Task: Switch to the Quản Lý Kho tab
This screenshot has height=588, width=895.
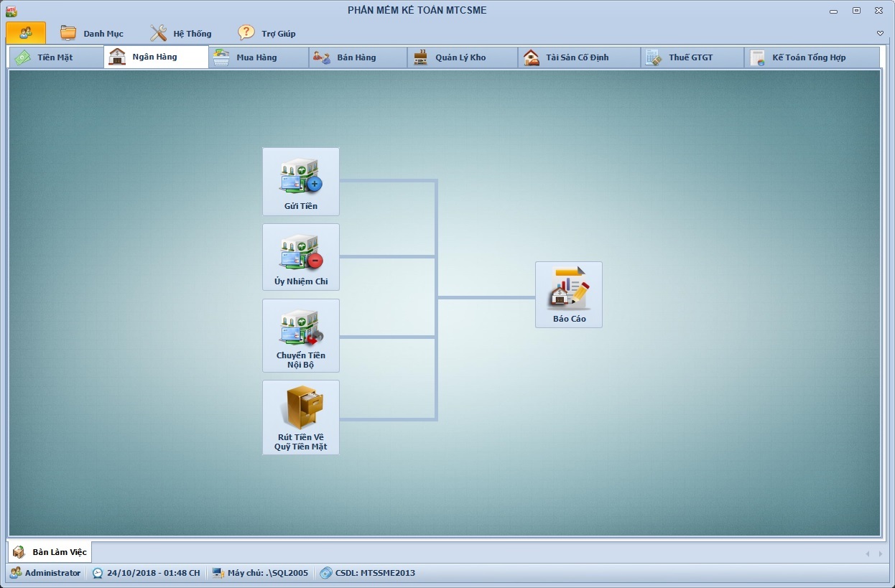Action: pos(460,57)
